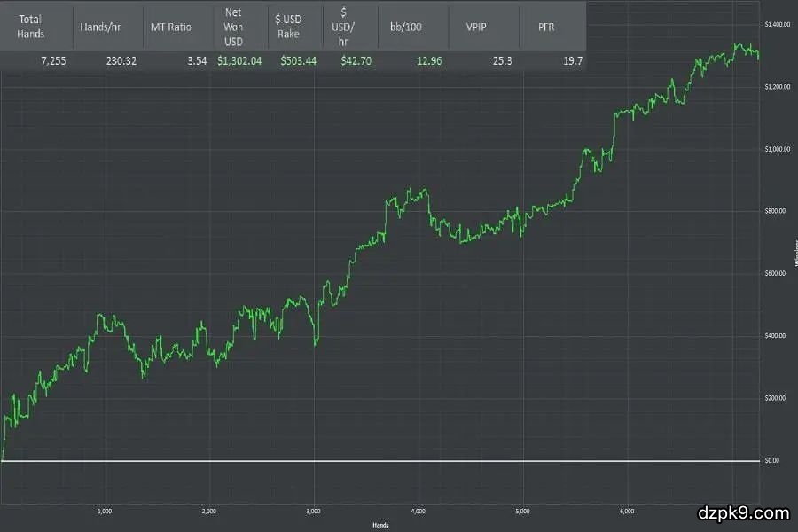Click the $503.44 rake value
This screenshot has height=532, width=798.
click(x=297, y=61)
